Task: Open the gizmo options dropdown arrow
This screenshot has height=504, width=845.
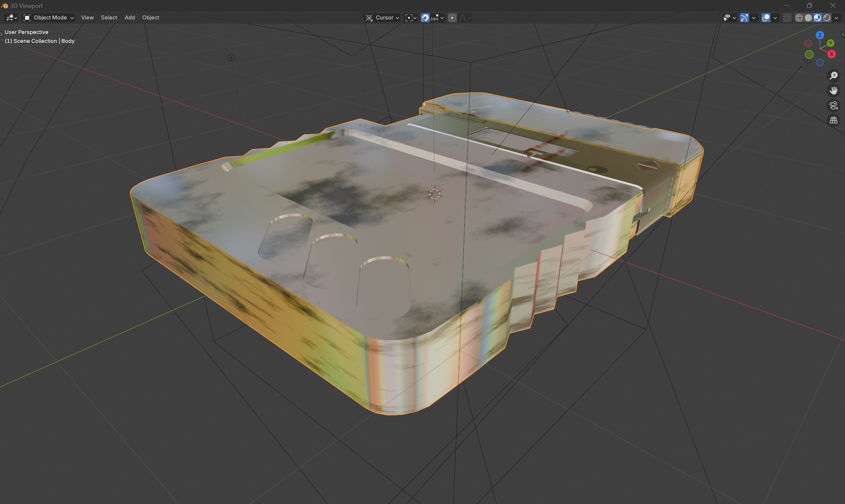Action: pyautogui.click(x=754, y=18)
